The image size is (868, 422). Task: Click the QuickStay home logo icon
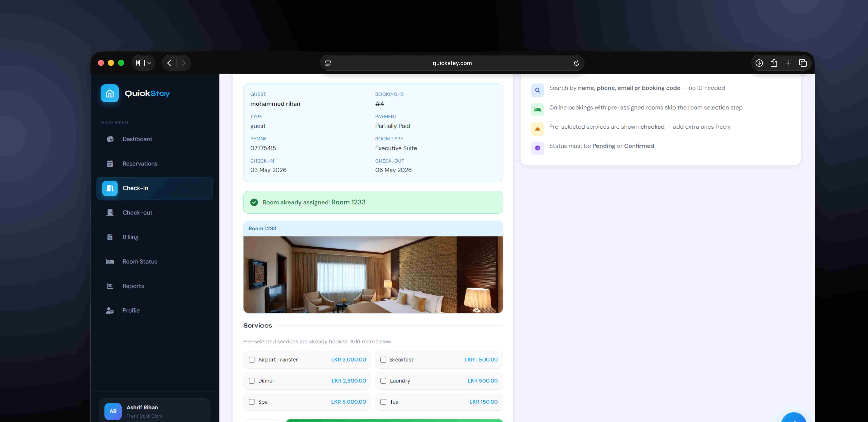click(110, 93)
